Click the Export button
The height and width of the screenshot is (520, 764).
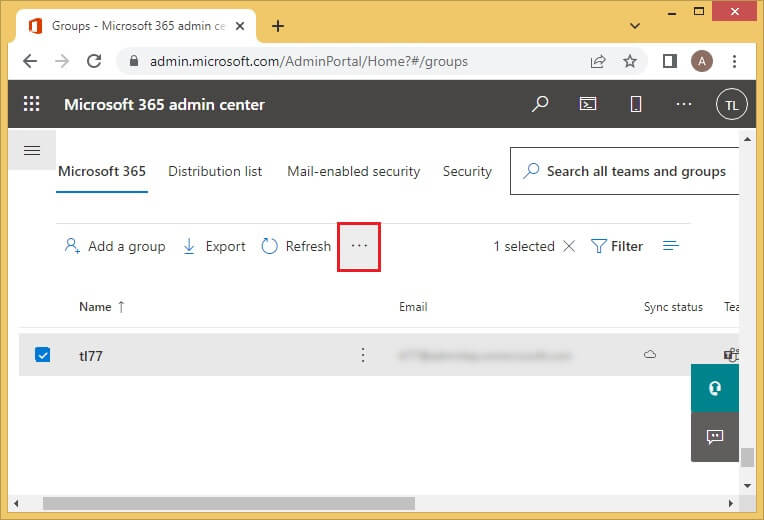click(x=214, y=246)
